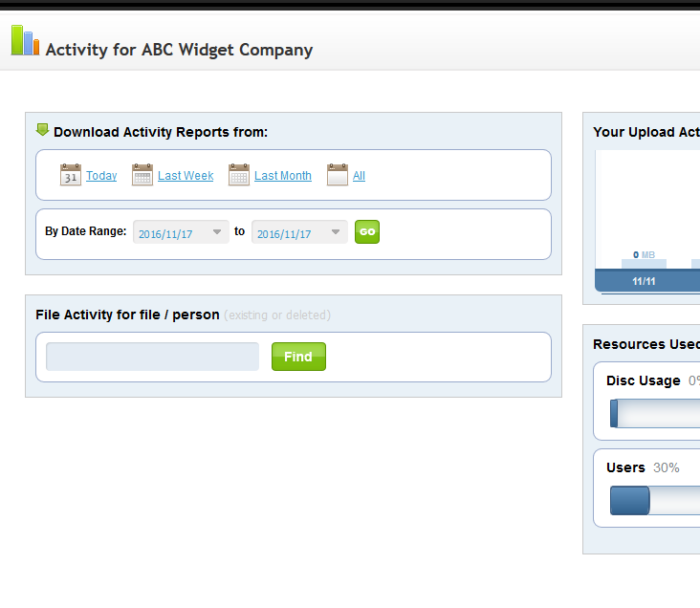Focus the file or person search field
This screenshot has width=700, height=608.
[153, 357]
